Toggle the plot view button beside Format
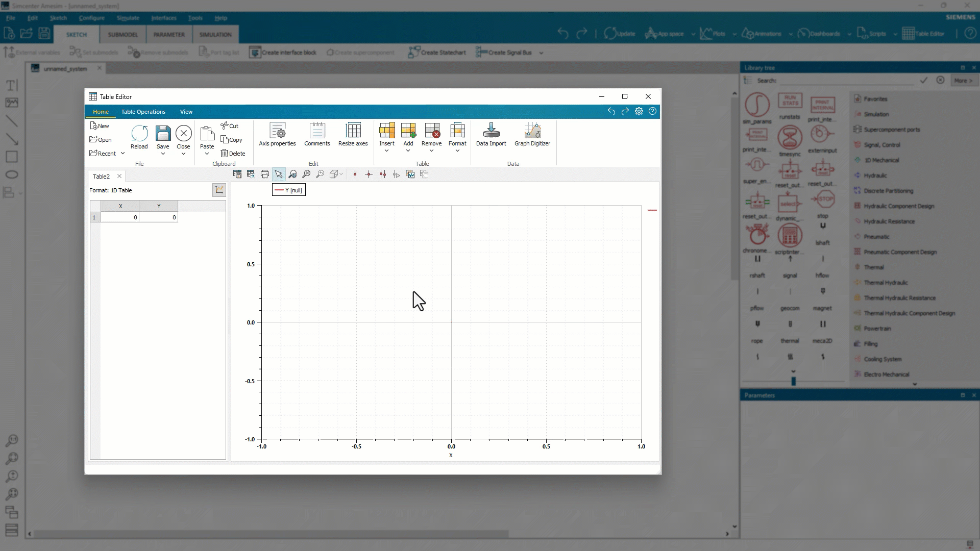The image size is (980, 551). (x=219, y=190)
